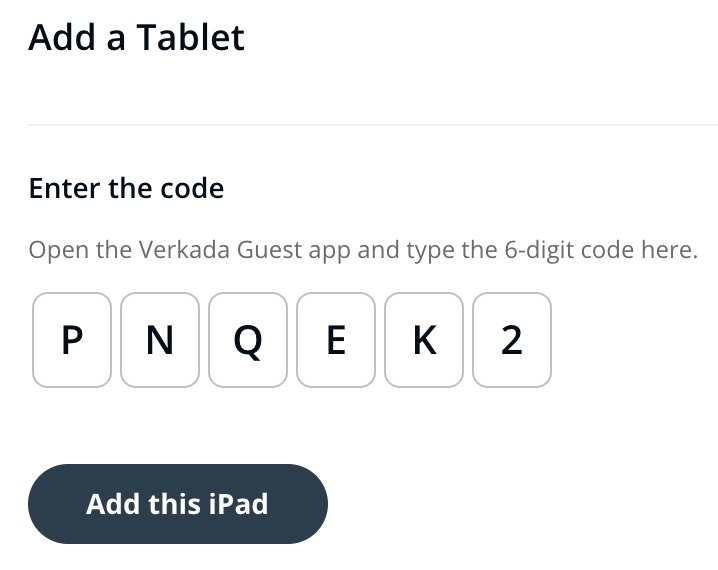The width and height of the screenshot is (718, 570).
Task: Click the code box containing E
Action: pyautogui.click(x=336, y=340)
